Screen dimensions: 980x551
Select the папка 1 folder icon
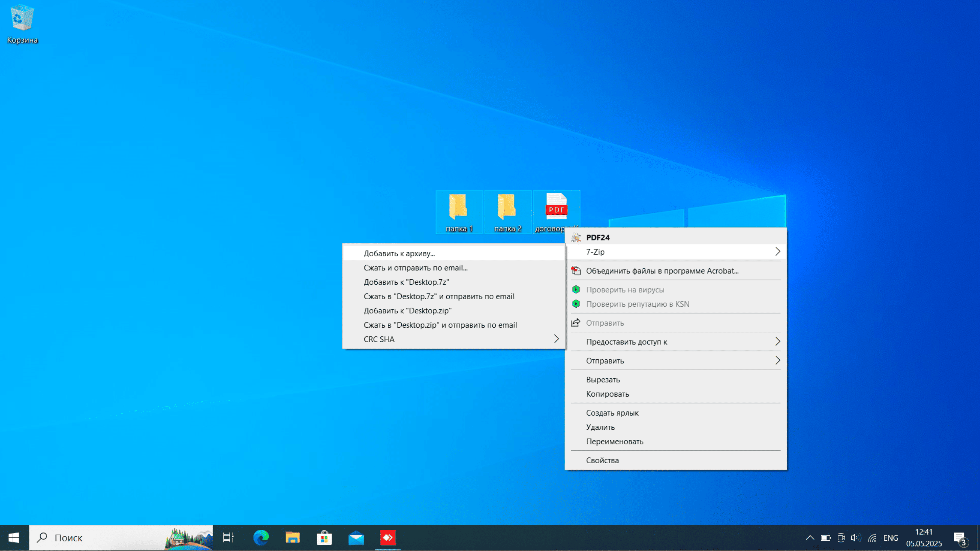(x=459, y=212)
